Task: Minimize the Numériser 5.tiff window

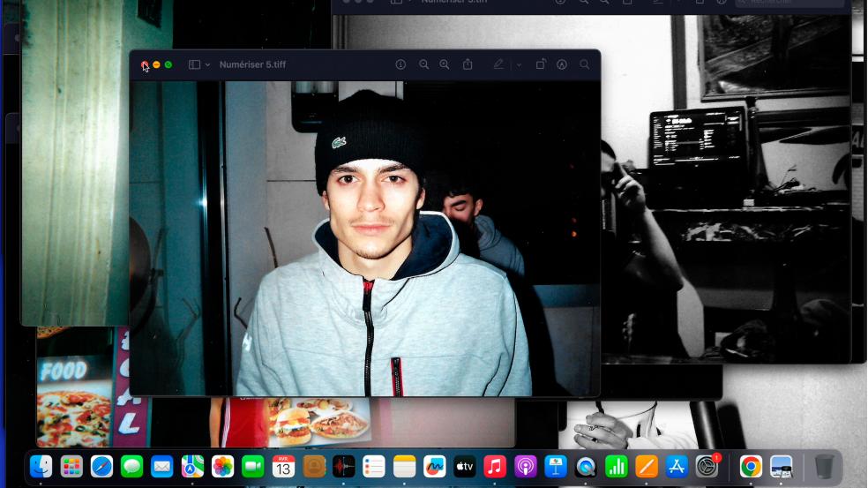Action: 157,64
